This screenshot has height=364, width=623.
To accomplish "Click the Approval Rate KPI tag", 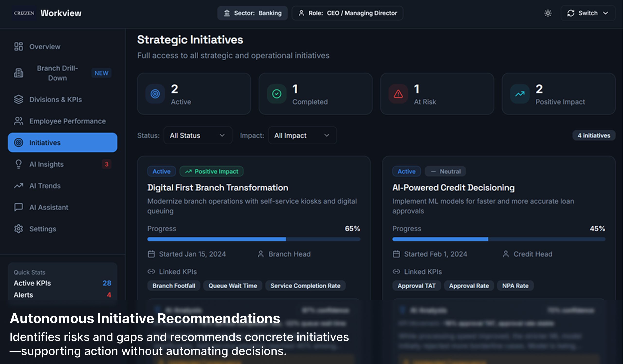I will tap(469, 286).
